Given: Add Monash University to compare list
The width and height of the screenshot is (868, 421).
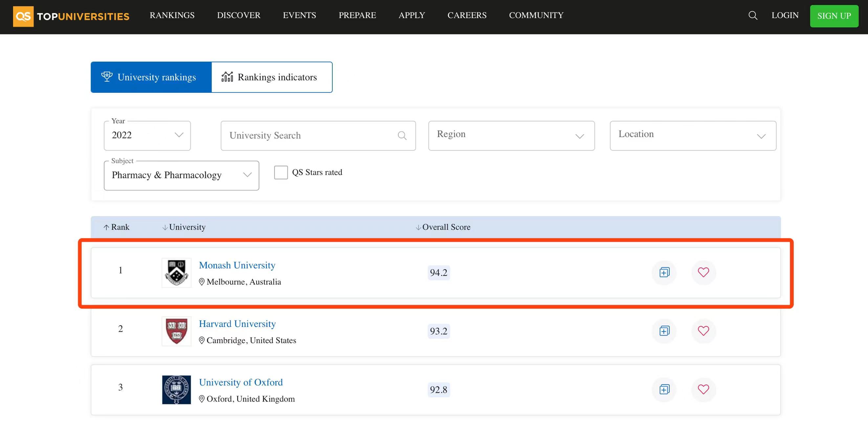Looking at the screenshot, I should point(664,272).
